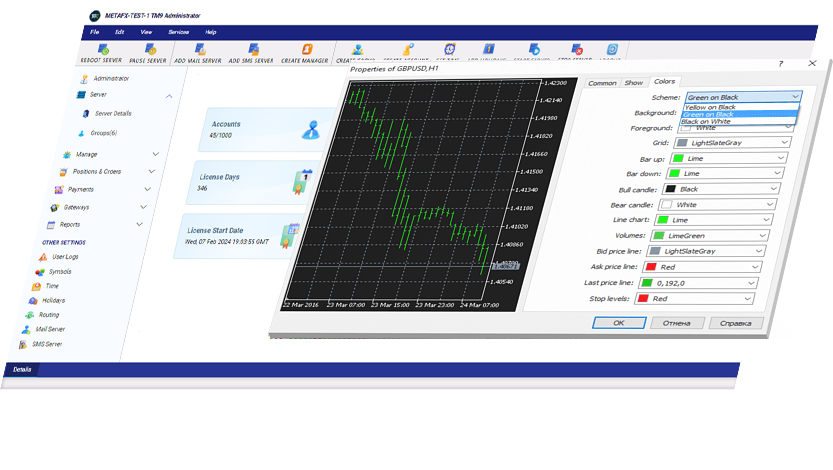Choose Yellow on Black scheme option
Image resolution: width=833 pixels, height=470 pixels.
pos(741,107)
